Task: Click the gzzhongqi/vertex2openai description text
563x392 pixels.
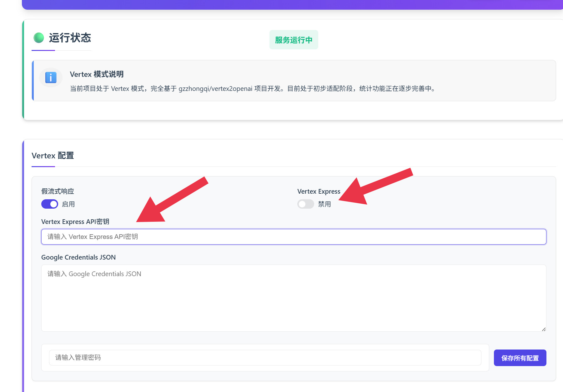Action: pos(215,89)
